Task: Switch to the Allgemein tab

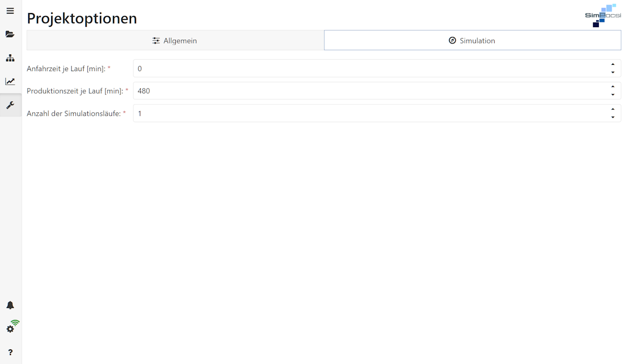Action: 175,40
